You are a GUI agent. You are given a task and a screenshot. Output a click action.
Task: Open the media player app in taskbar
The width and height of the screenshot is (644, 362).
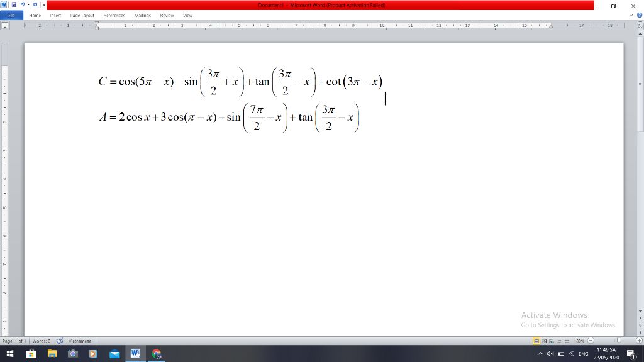coord(93,354)
